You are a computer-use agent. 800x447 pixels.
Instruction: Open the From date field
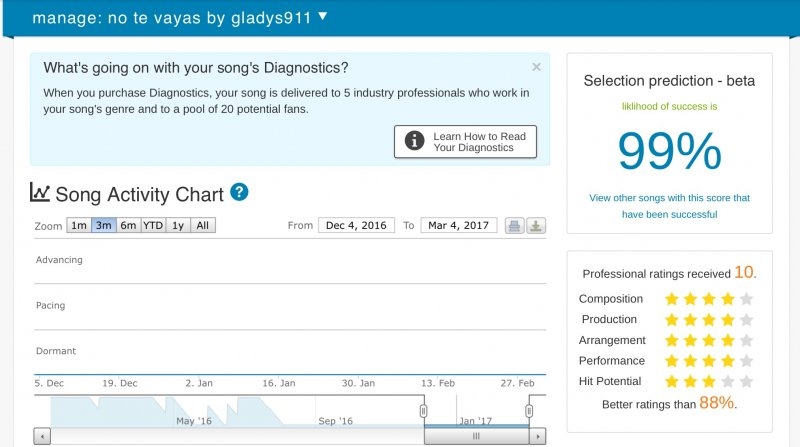coord(356,226)
